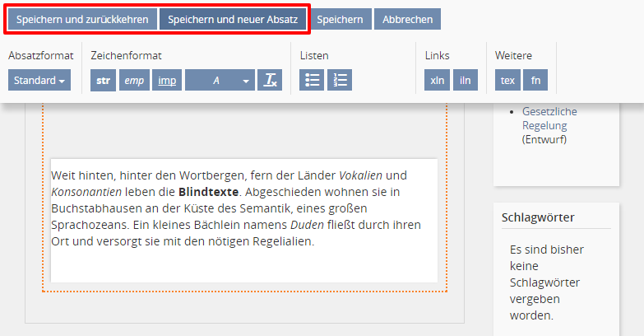This screenshot has width=644, height=336.
Task: Save using the plain 'Speichern' button
Action: point(340,19)
